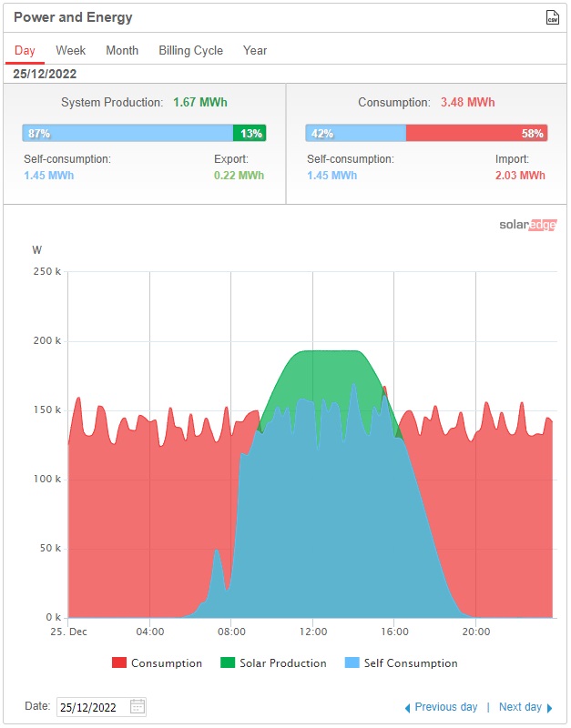The image size is (571, 728).
Task: Open the calendar date picker icon
Action: [x=138, y=707]
